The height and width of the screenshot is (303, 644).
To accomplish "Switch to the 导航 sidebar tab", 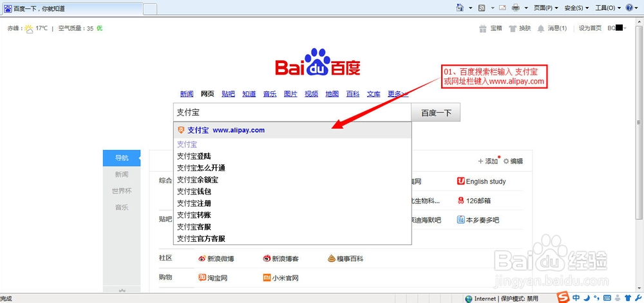I will [122, 158].
